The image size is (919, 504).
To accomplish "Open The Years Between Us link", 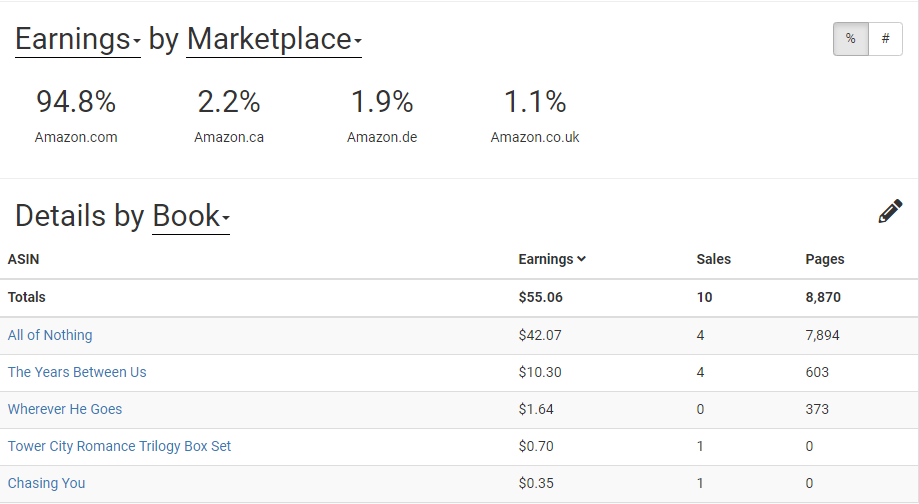I will 77,372.
